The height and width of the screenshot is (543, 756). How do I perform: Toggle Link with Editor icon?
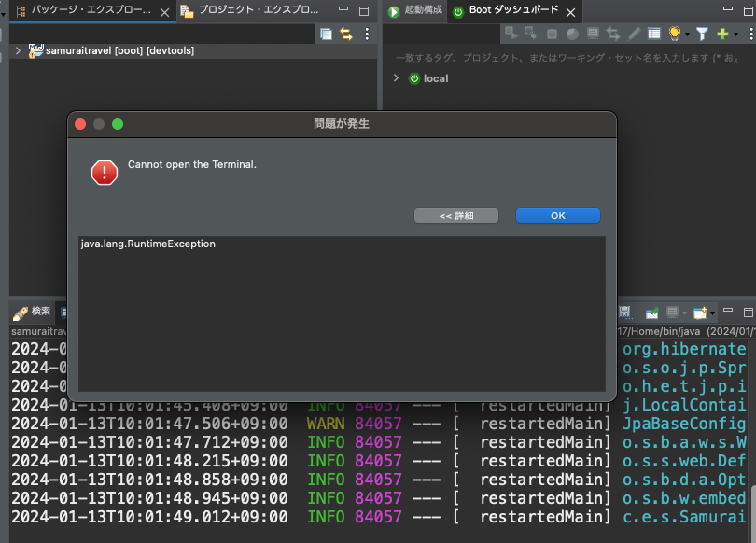pos(346,34)
